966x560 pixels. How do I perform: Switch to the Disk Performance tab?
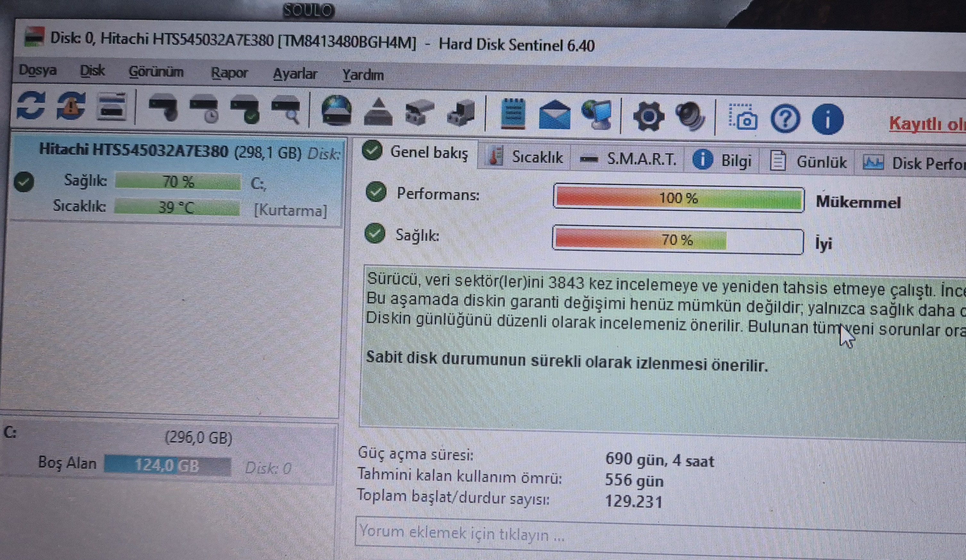912,163
